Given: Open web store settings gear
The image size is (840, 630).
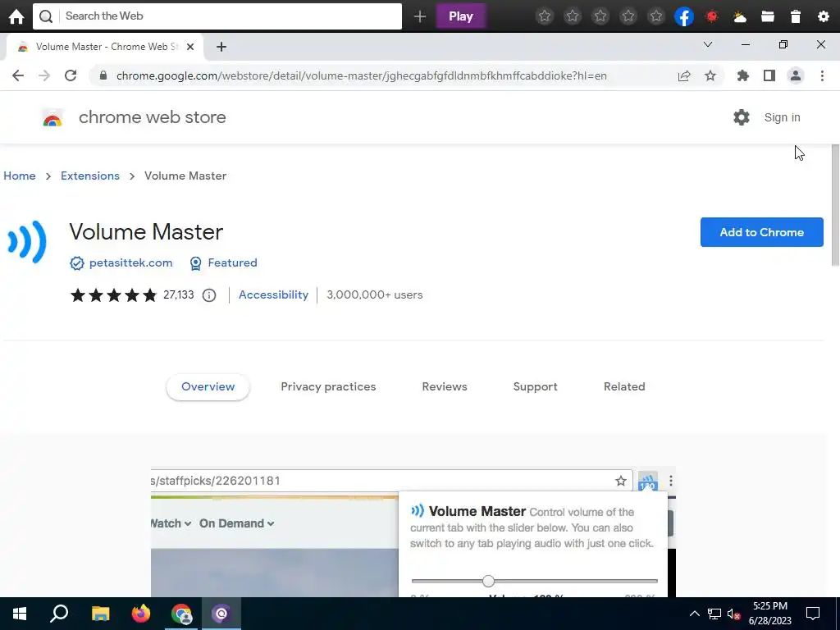Looking at the screenshot, I should [x=742, y=117].
